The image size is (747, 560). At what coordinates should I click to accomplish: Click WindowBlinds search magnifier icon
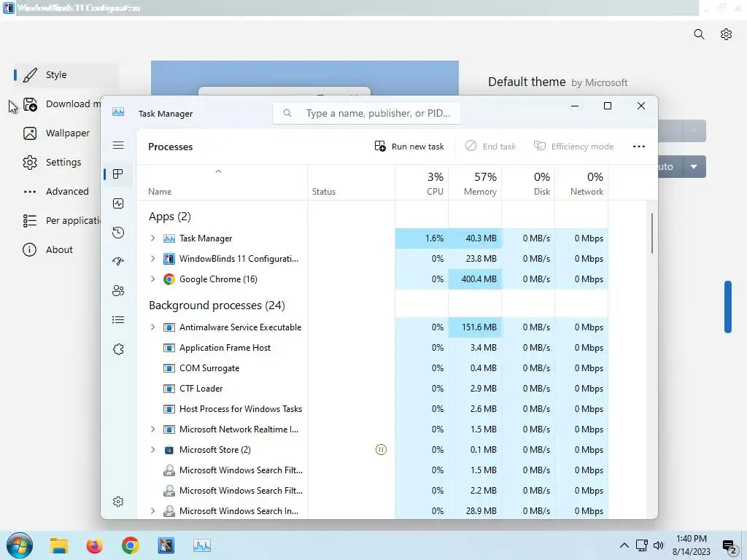699,34
